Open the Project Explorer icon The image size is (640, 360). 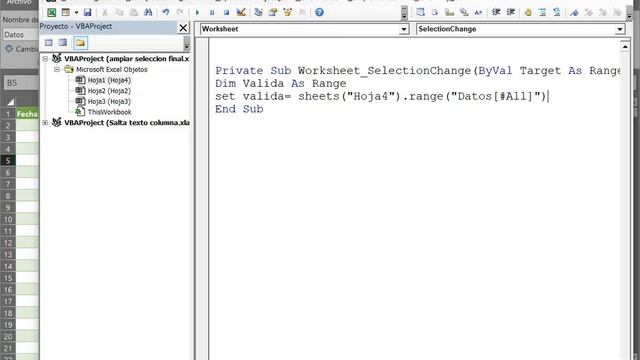pyautogui.click(x=258, y=12)
